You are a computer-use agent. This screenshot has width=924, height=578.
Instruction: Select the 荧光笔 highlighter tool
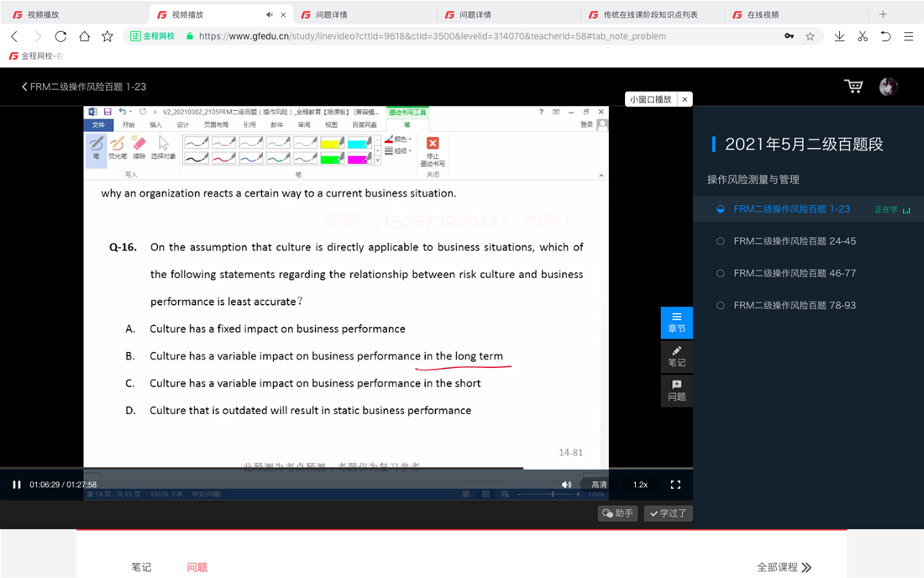118,147
